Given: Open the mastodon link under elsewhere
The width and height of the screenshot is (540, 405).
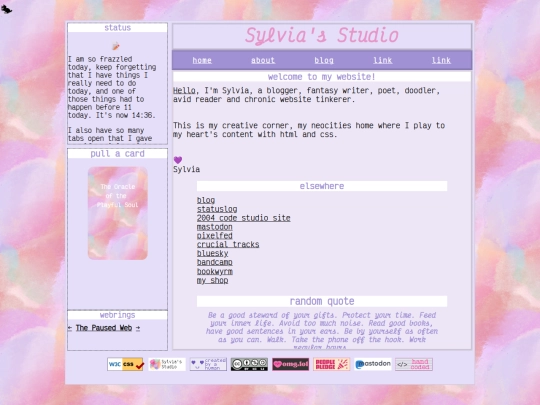Looking at the screenshot, I should [x=215, y=227].
